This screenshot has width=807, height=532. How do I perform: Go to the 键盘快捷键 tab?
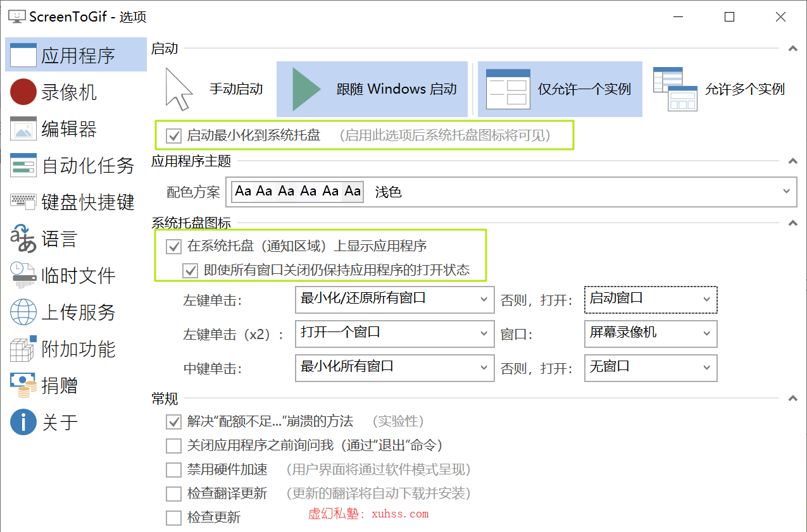76,202
